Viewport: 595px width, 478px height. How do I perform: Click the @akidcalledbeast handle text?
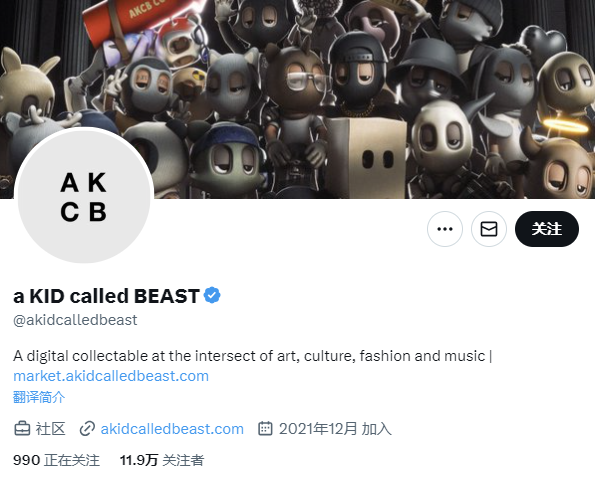(75, 320)
